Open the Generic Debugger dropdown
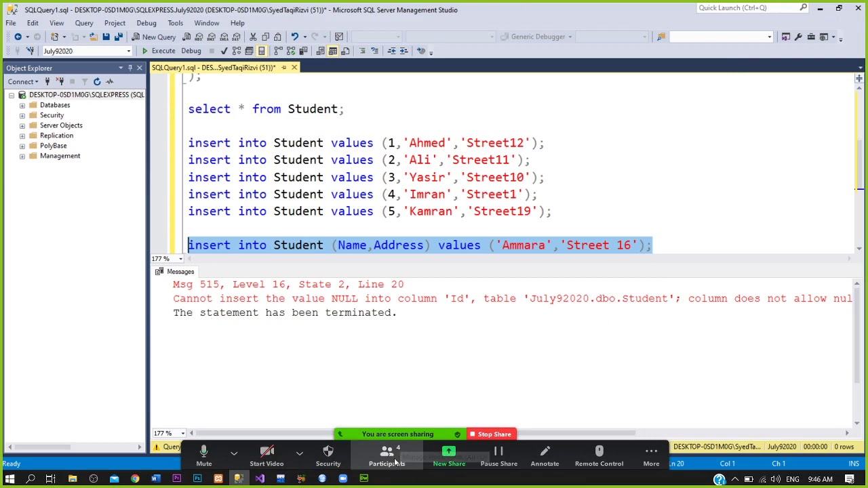Image resolution: width=868 pixels, height=488 pixels. [x=570, y=37]
